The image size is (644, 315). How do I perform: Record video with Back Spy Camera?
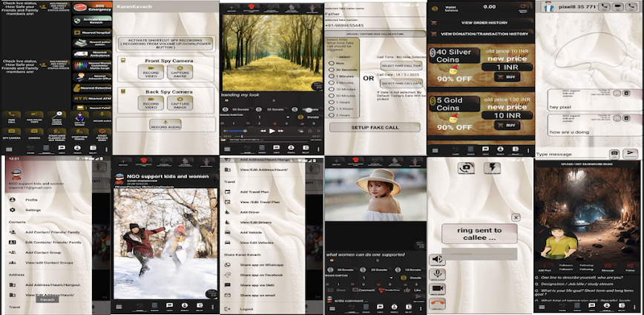click(149, 104)
